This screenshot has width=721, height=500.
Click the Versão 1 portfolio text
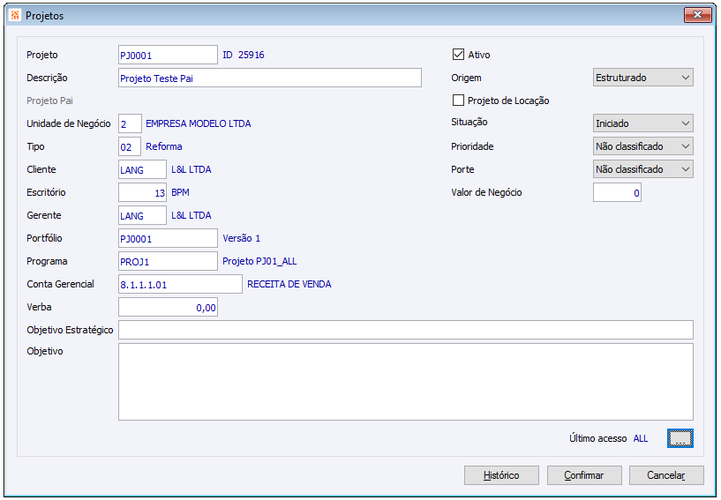(241, 238)
